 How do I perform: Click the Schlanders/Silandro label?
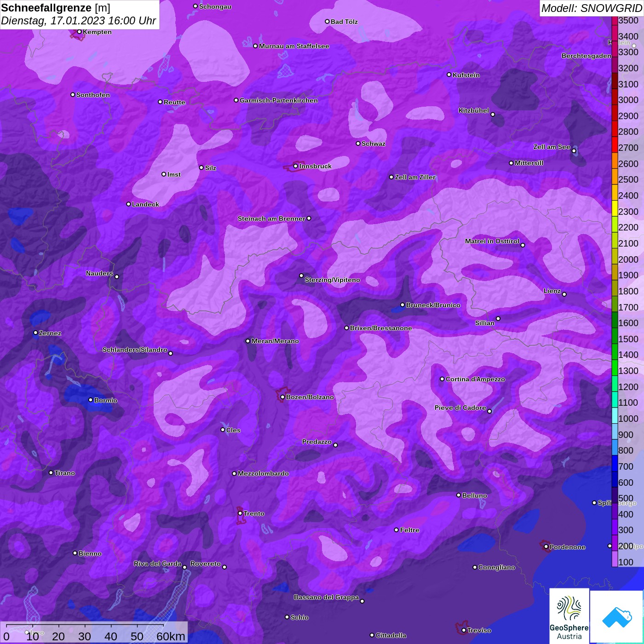click(x=135, y=350)
